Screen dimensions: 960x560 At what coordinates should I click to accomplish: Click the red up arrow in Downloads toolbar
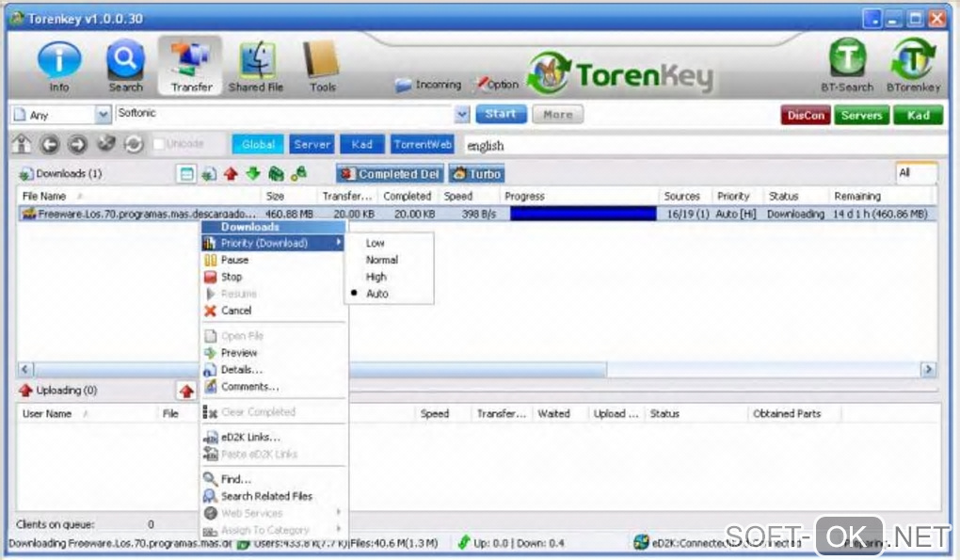231,174
